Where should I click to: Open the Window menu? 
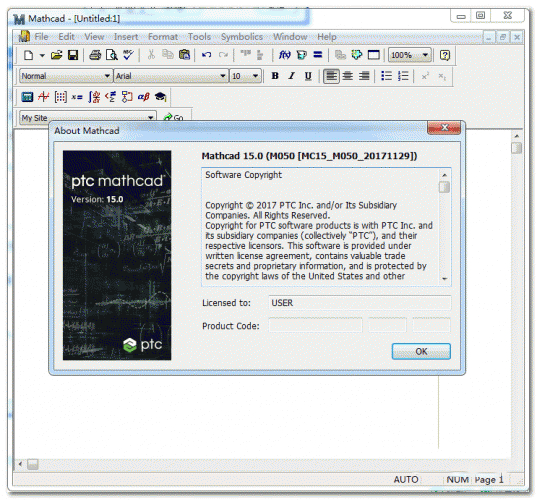tap(290, 37)
